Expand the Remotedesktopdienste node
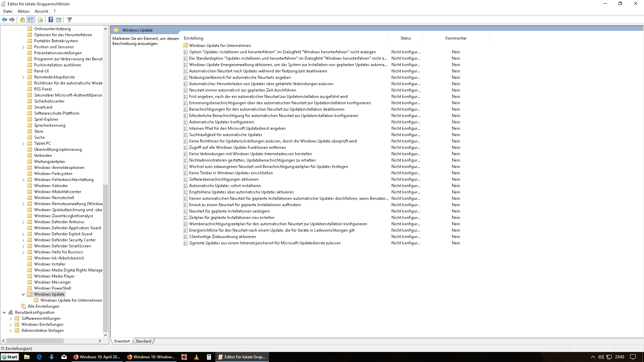This screenshot has width=644, height=362. pos(23,77)
